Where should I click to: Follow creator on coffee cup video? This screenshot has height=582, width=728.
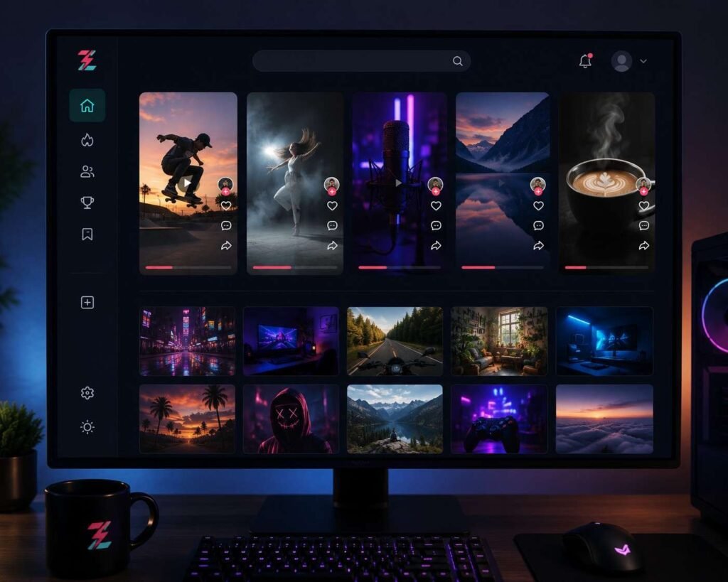pos(643,192)
